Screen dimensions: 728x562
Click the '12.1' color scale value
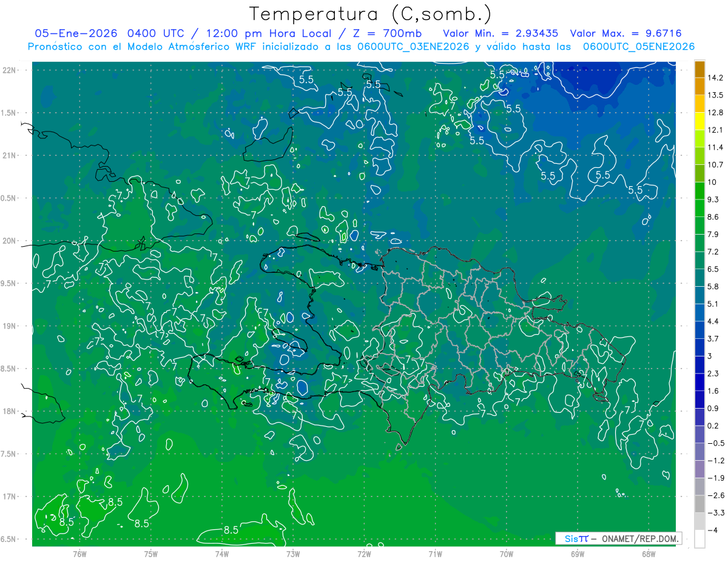pyautogui.click(x=715, y=130)
